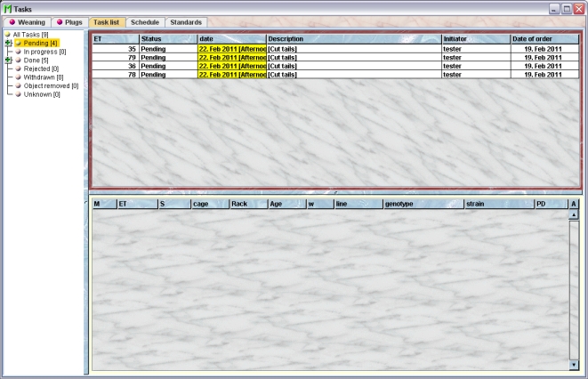Click the yellow All Tasks bullet icon
The width and height of the screenshot is (588, 379).
tap(8, 35)
